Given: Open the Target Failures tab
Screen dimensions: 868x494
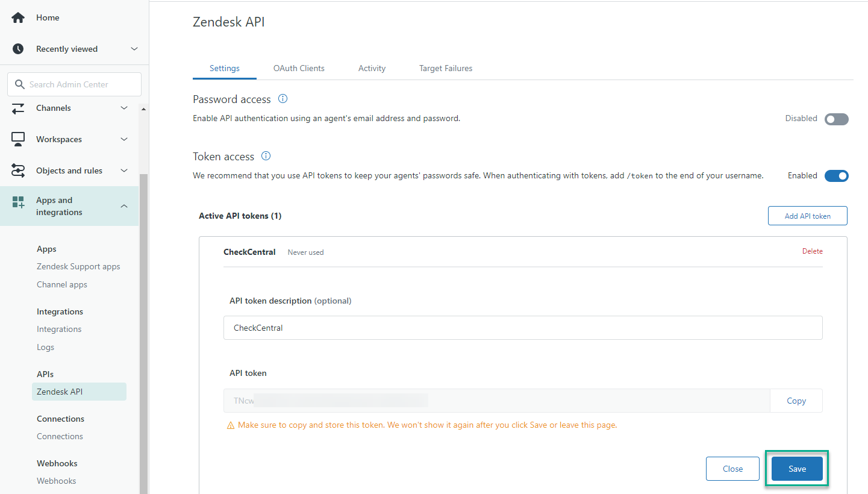Looking at the screenshot, I should pos(446,68).
